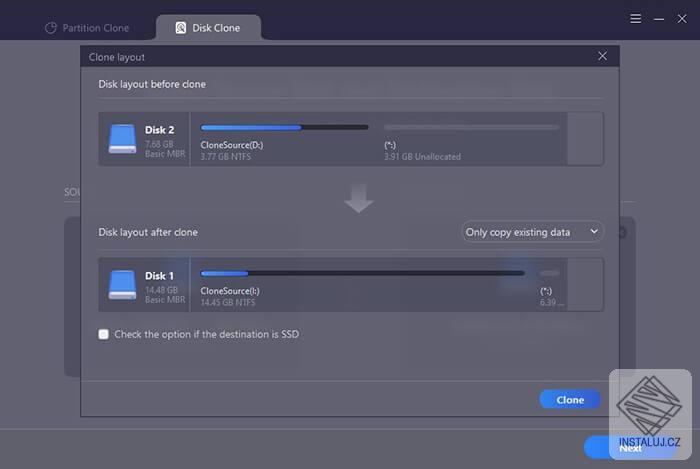Viewport: 700px width, 469px height.
Task: Click the CloneSource(I:) label
Action: tap(230, 291)
